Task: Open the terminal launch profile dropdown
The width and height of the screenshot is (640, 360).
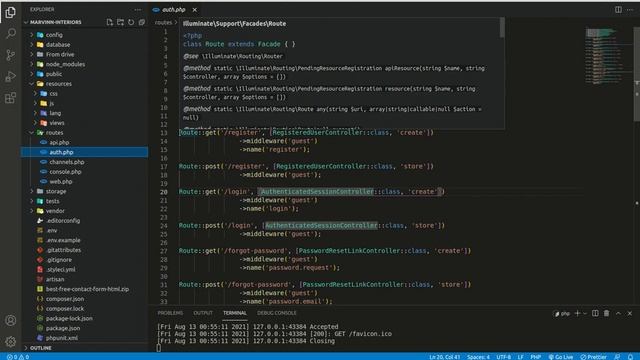Action: [x=585, y=313]
